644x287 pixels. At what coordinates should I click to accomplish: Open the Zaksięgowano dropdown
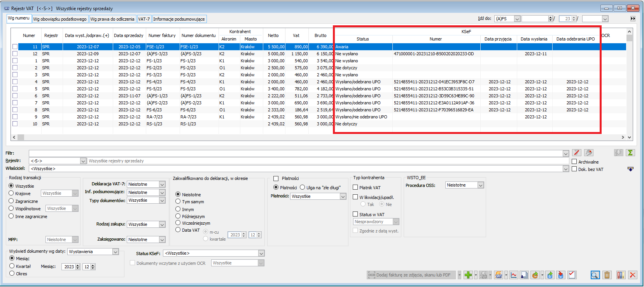tap(162, 239)
